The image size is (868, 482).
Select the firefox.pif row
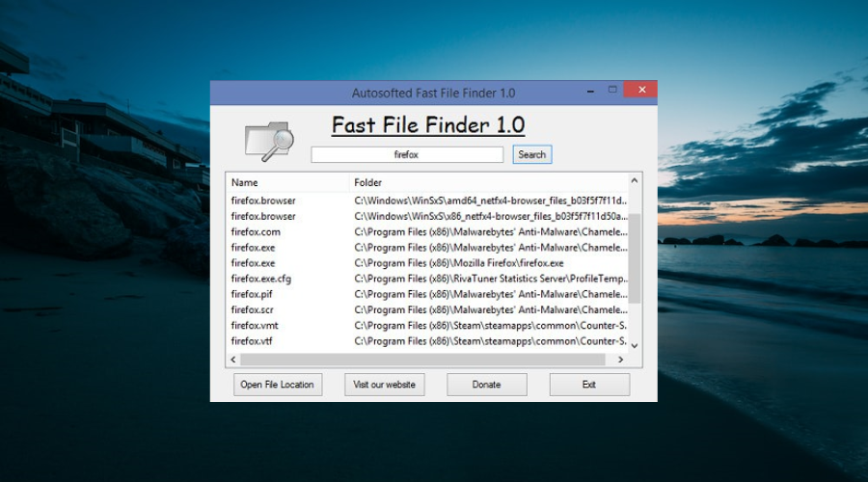(x=427, y=294)
